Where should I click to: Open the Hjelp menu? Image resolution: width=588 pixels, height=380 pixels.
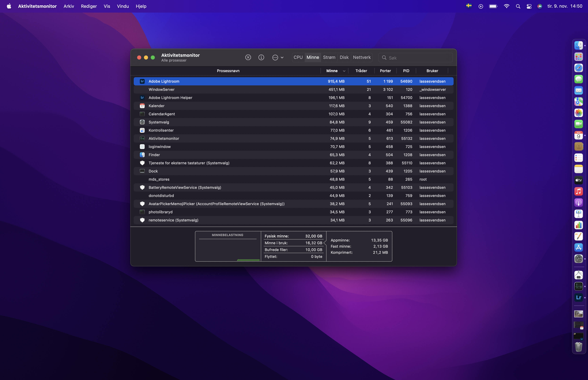pyautogui.click(x=141, y=6)
